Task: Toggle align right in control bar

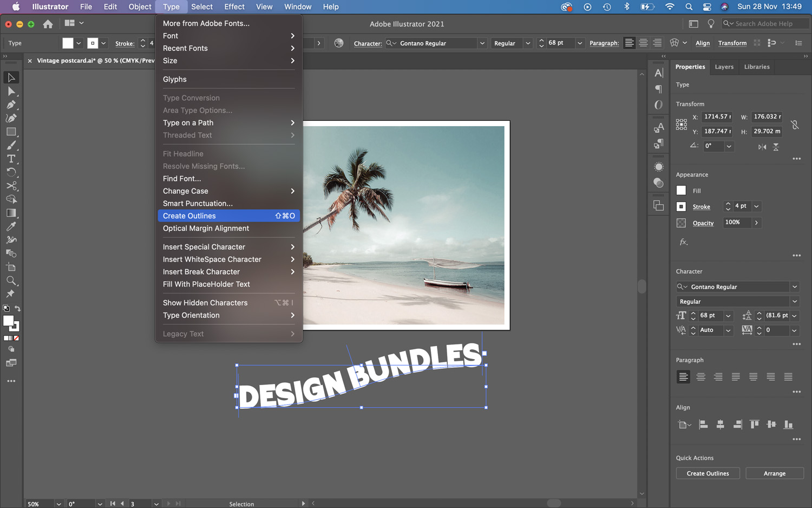Action: pyautogui.click(x=657, y=43)
